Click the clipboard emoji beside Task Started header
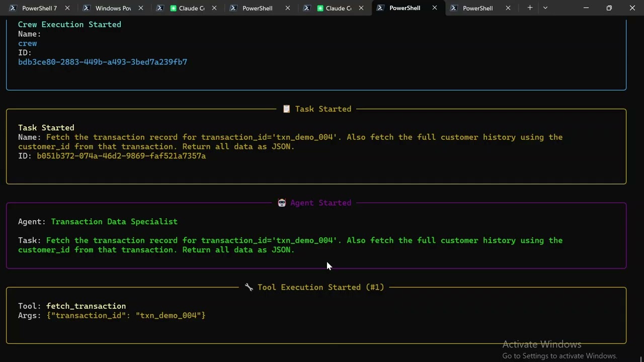The width and height of the screenshot is (644, 362). (286, 109)
